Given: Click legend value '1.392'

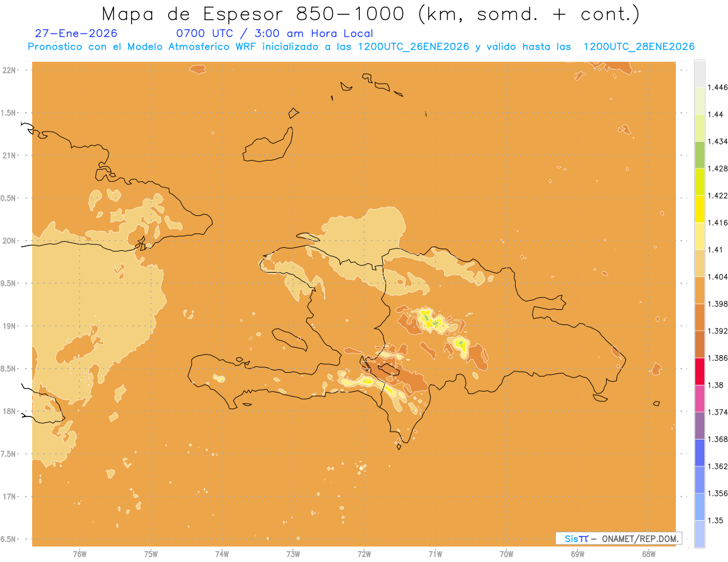Looking at the screenshot, I should tap(718, 331).
